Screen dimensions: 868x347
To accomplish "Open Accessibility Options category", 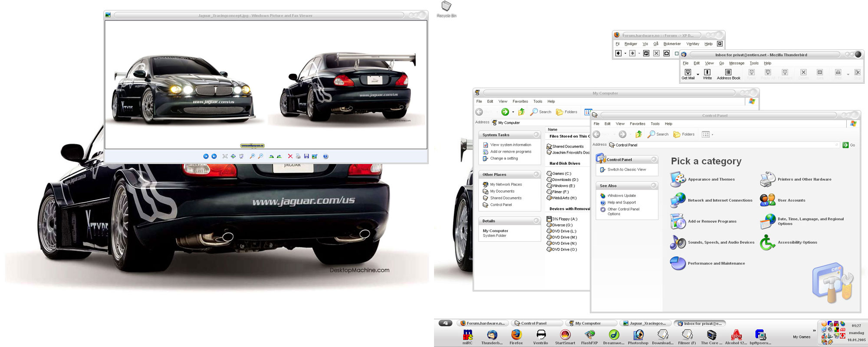I will (x=789, y=242).
